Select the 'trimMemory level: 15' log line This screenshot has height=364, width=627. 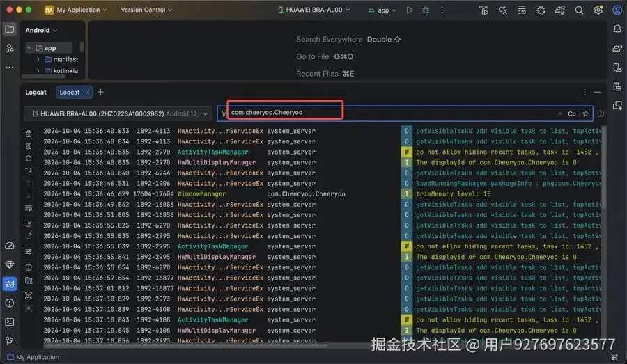point(453,193)
